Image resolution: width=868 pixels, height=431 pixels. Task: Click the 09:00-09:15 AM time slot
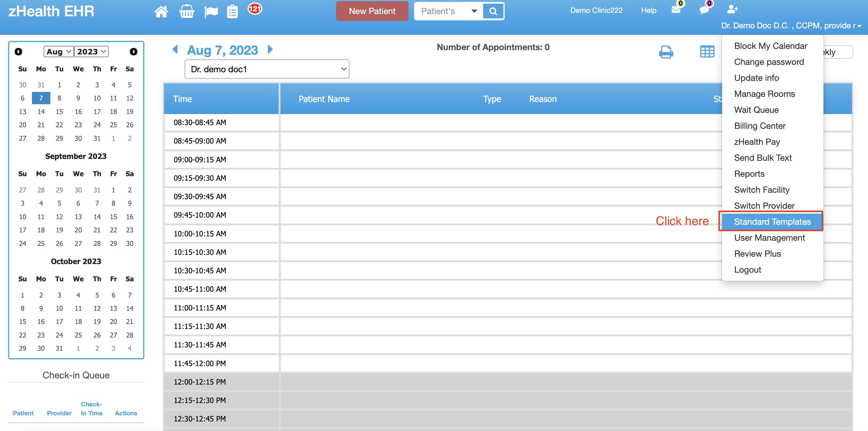coord(221,160)
